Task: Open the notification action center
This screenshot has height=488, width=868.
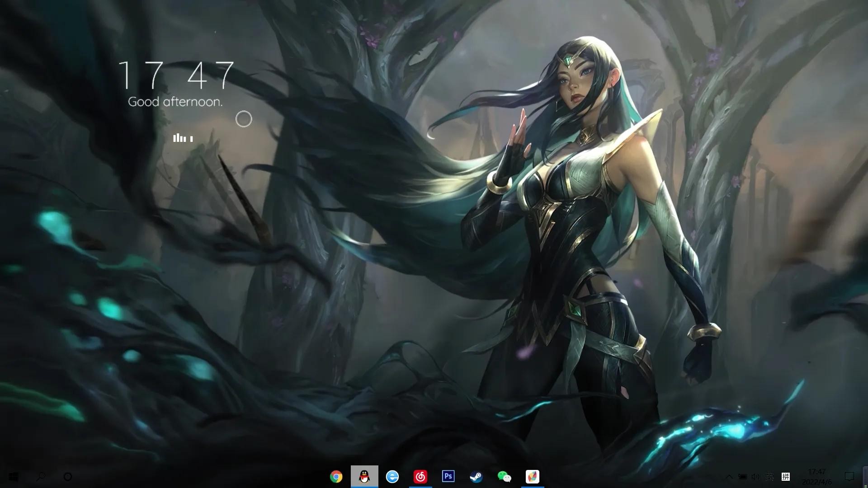Action: [x=849, y=477]
